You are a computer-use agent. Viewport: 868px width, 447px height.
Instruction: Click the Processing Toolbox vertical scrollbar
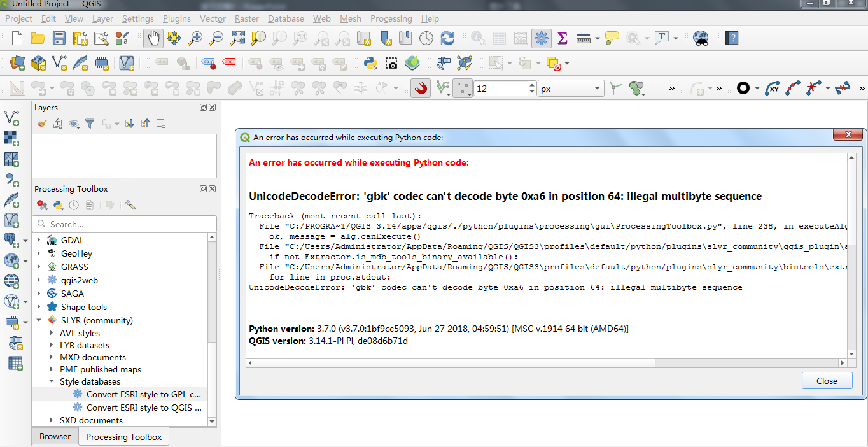click(x=213, y=329)
